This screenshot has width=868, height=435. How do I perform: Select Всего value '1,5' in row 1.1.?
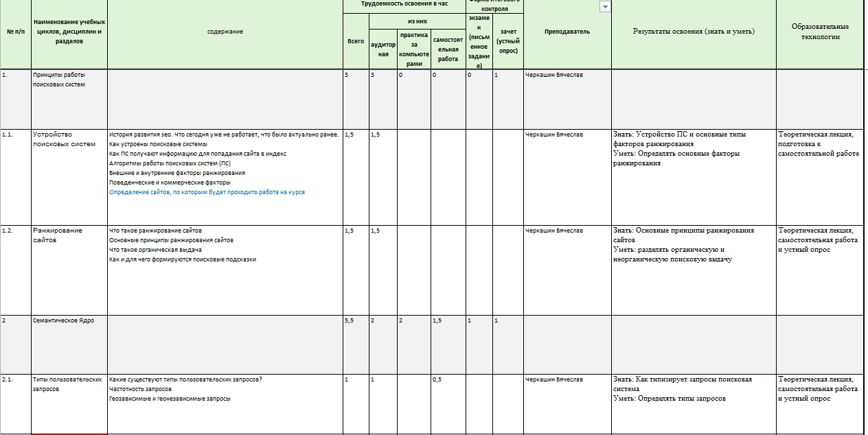point(356,176)
